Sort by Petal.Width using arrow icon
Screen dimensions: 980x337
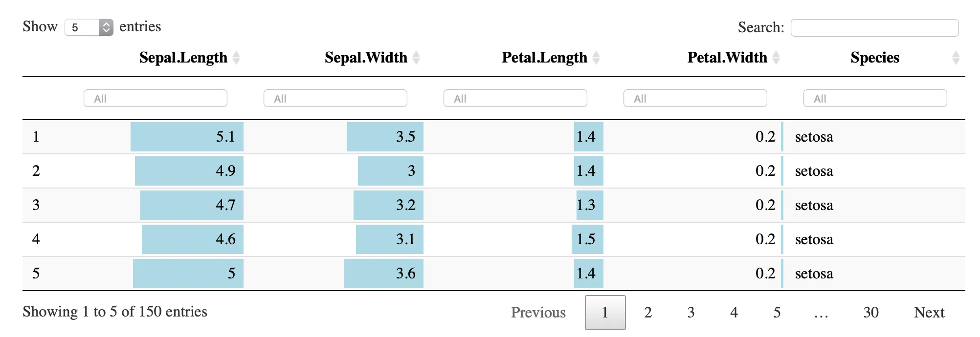[776, 58]
